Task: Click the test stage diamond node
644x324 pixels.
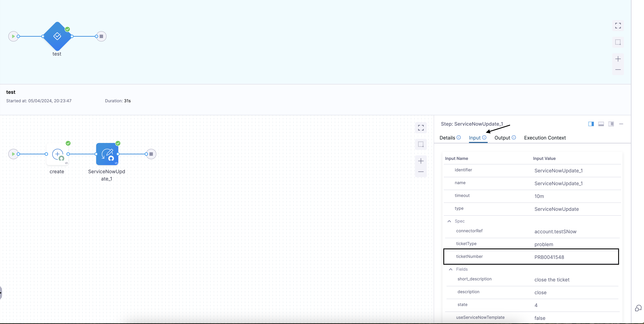Action: (x=57, y=36)
